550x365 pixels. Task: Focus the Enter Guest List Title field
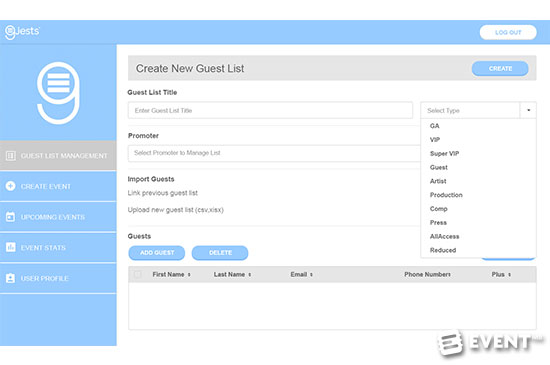pos(270,110)
